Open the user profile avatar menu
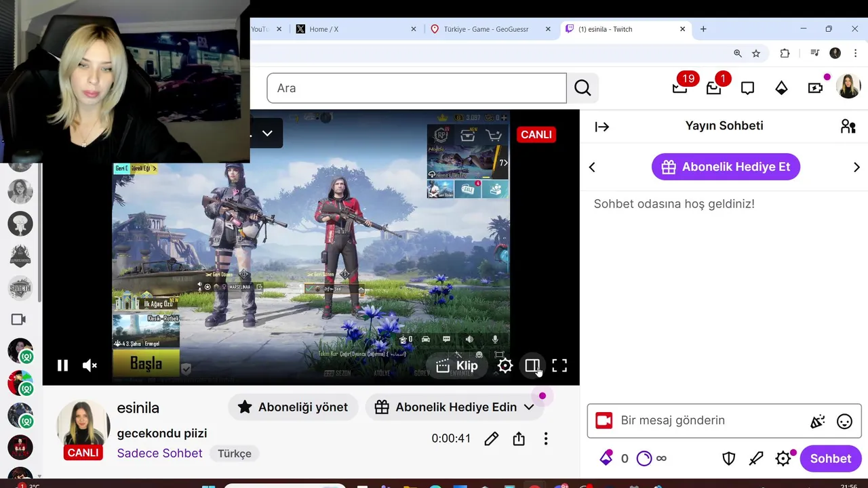The height and width of the screenshot is (488, 868). 848,87
